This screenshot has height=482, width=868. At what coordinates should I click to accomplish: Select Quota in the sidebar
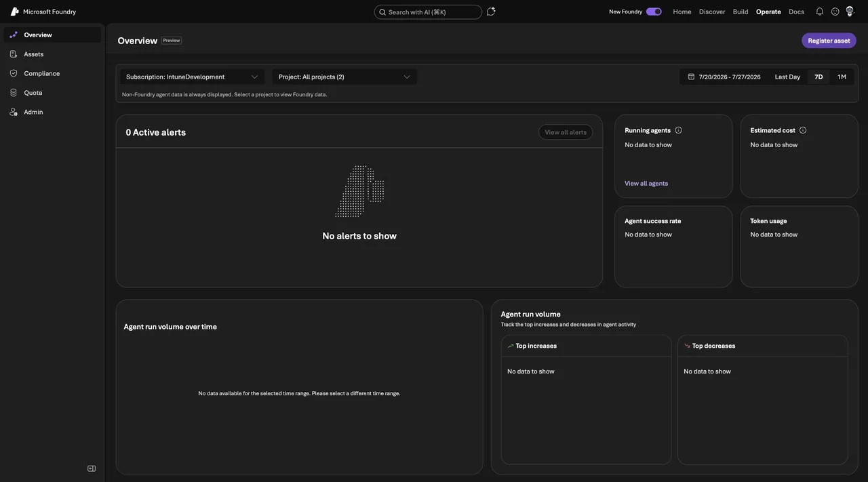[52, 92]
